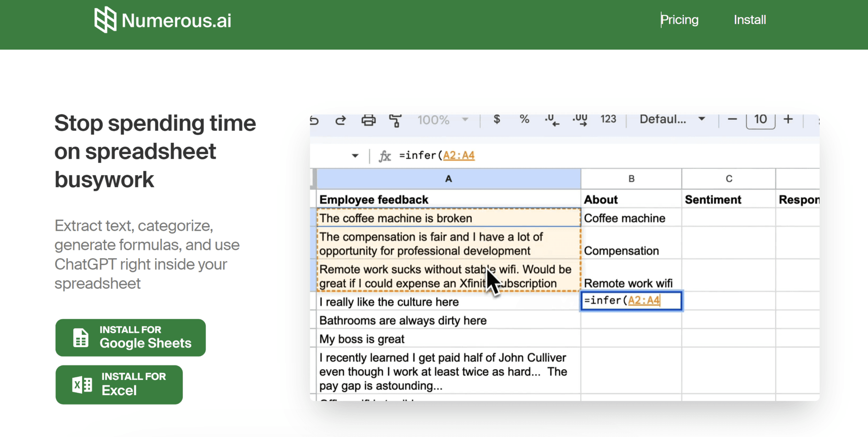Select the cell containing the =infer formula
Screen dimensions: 868x437
[631, 301]
